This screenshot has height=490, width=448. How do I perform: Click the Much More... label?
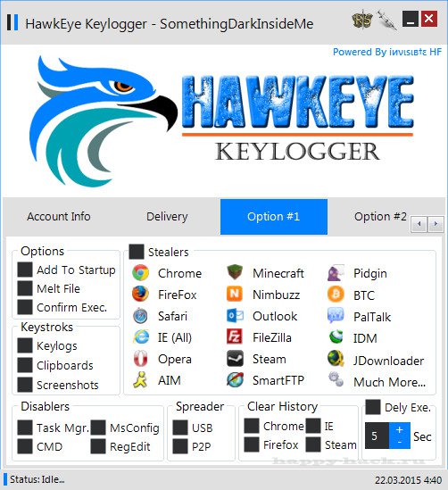390,382
